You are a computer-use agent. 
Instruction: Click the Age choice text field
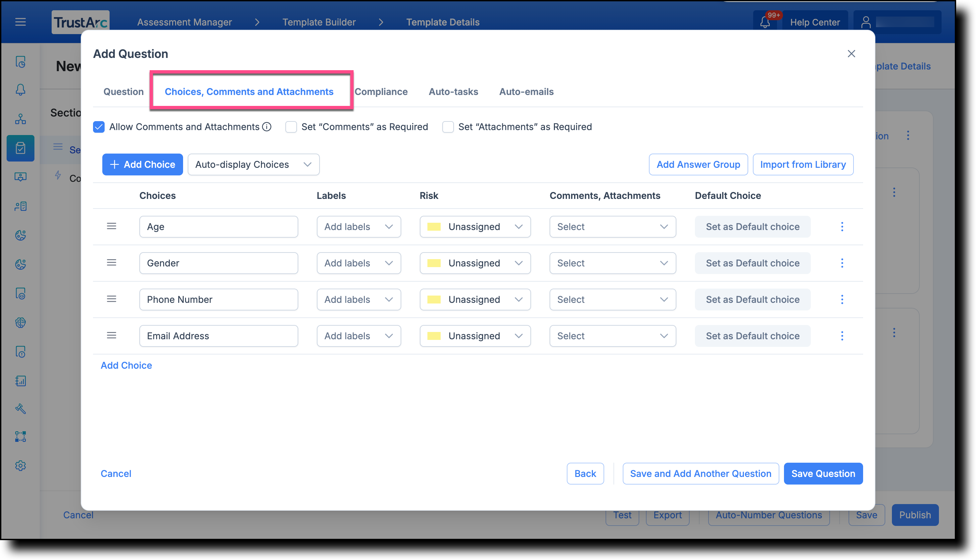219,226
